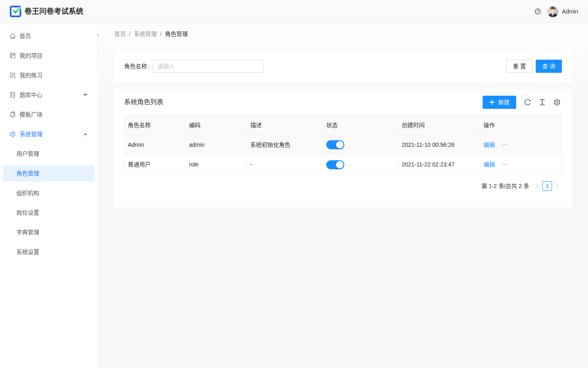Collapse the sidebar with the arrow handle

[x=98, y=35]
